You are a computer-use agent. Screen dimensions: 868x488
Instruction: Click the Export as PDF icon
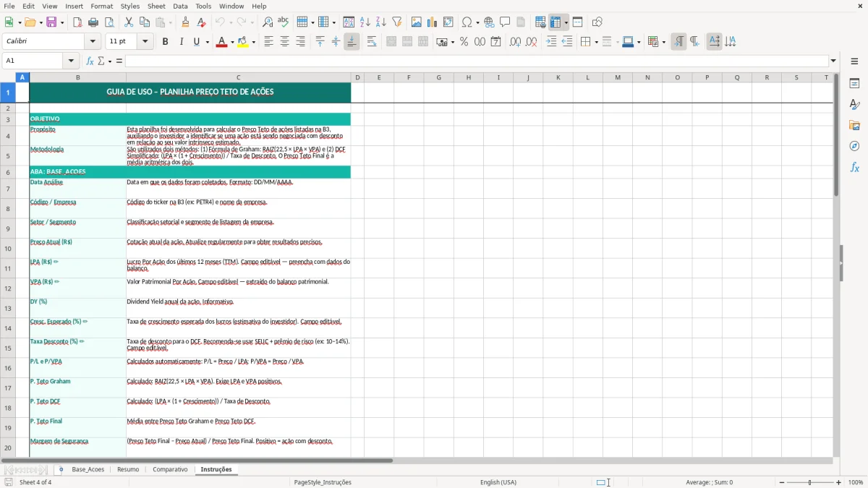click(77, 22)
